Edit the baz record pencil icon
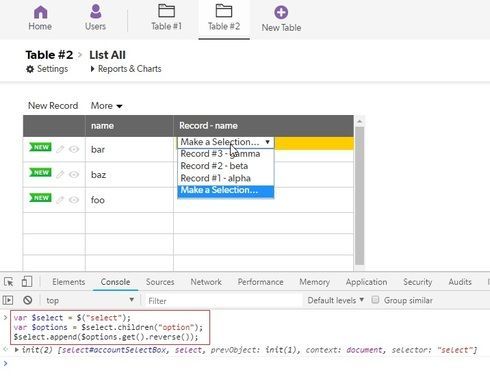The image size is (490, 384). pyautogui.click(x=60, y=174)
